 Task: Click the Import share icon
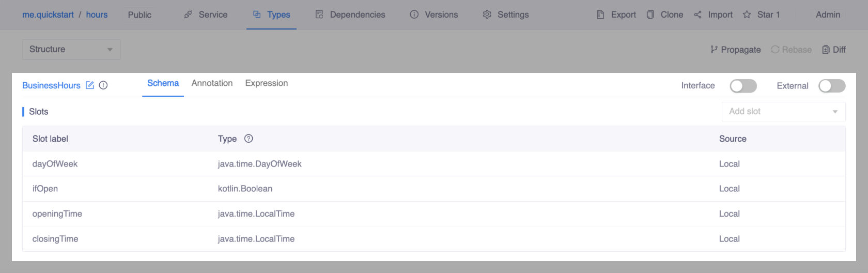point(698,14)
